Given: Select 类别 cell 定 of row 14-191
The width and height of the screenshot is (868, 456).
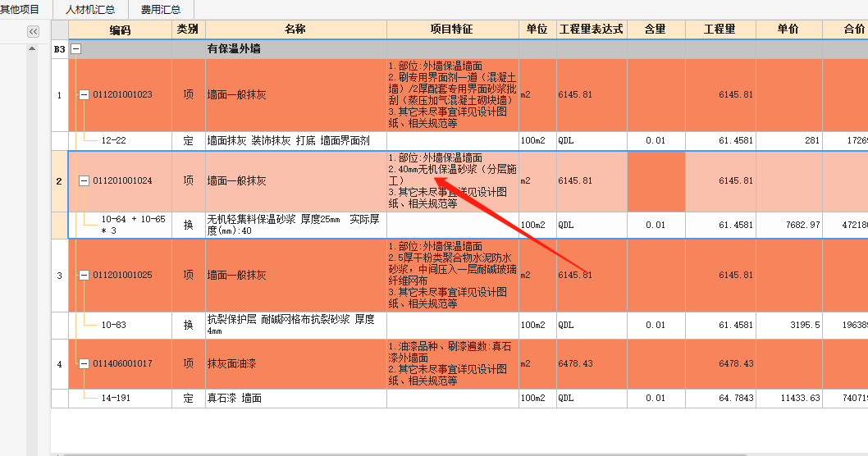Looking at the screenshot, I should tap(188, 398).
